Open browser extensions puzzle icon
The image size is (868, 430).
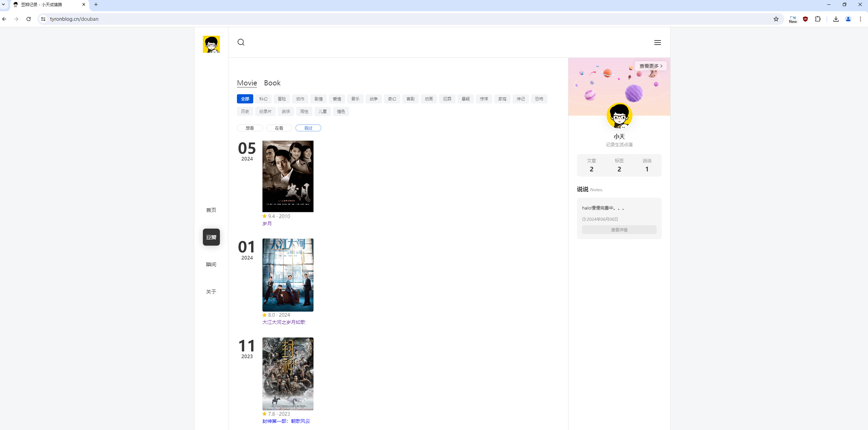pyautogui.click(x=818, y=19)
